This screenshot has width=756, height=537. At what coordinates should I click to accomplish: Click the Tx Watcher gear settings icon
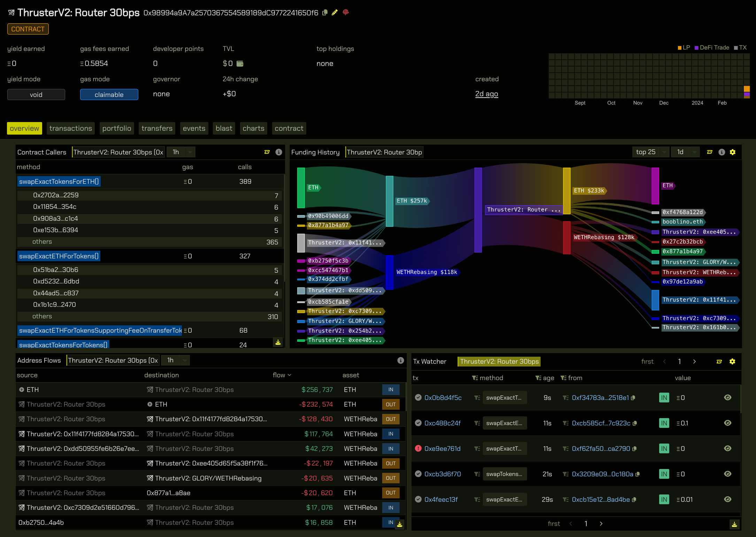tap(732, 362)
